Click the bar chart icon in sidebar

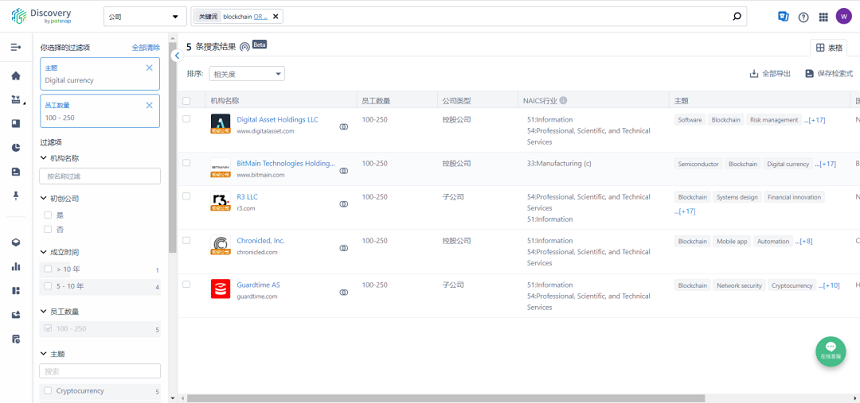point(16,267)
